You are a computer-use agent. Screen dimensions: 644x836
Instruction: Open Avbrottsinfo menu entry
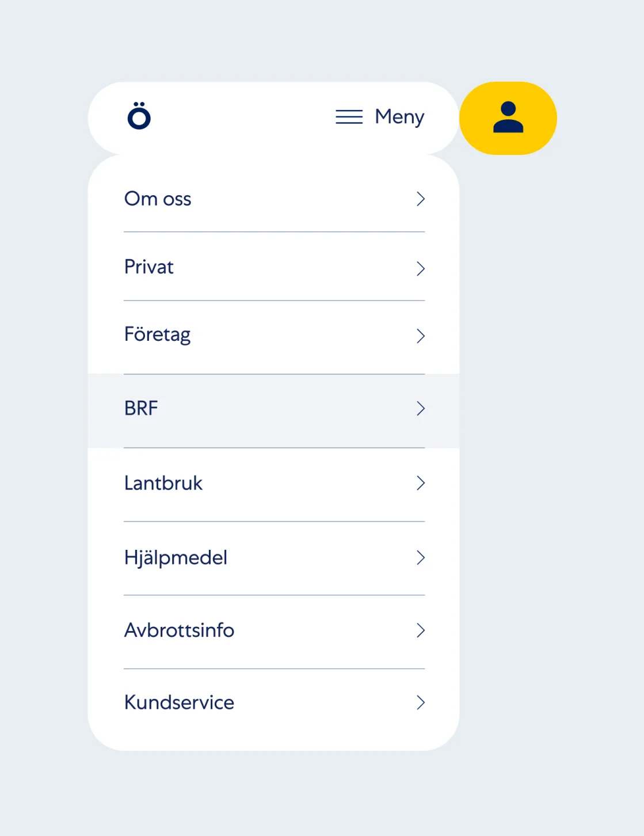click(x=274, y=632)
